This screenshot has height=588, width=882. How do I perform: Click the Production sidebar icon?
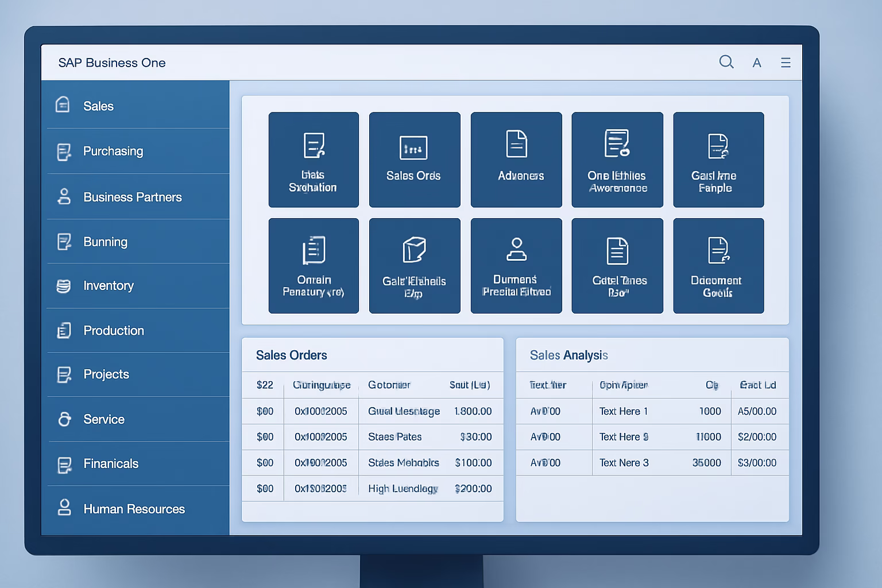tap(64, 330)
